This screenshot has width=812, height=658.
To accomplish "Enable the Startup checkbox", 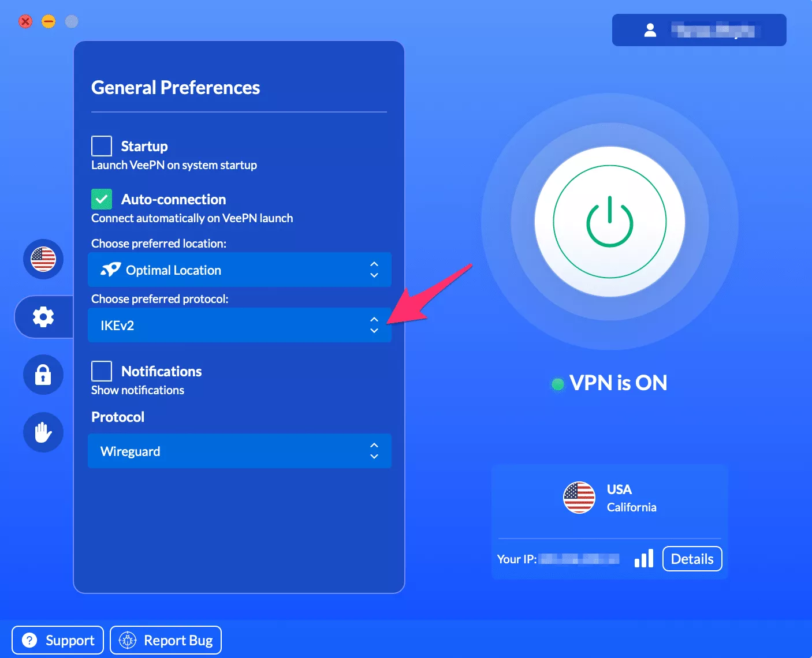I will [x=102, y=146].
